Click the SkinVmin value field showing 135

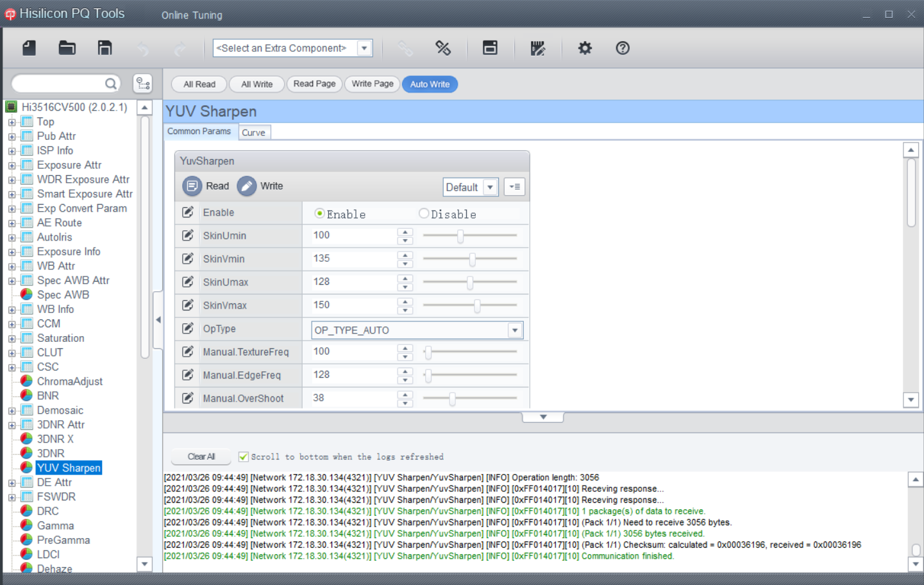click(354, 259)
